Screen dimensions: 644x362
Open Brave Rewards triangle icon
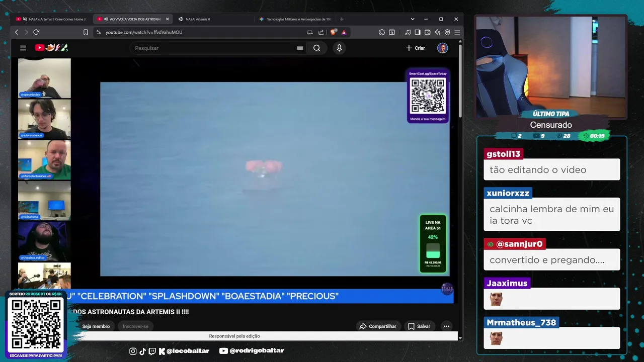click(x=344, y=32)
